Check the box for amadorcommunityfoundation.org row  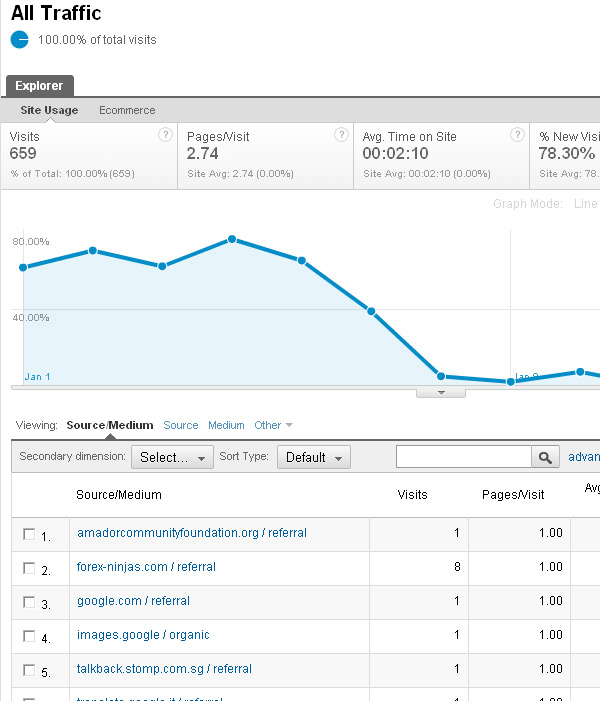click(x=29, y=534)
